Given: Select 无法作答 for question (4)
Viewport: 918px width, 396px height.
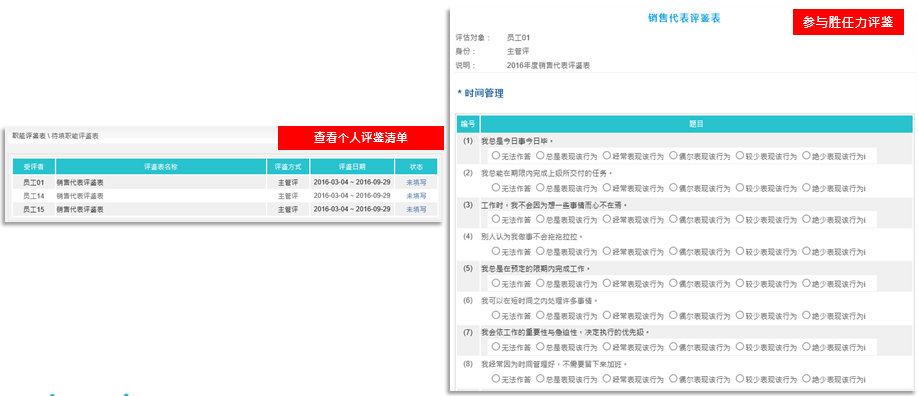Looking at the screenshot, I should (x=496, y=251).
